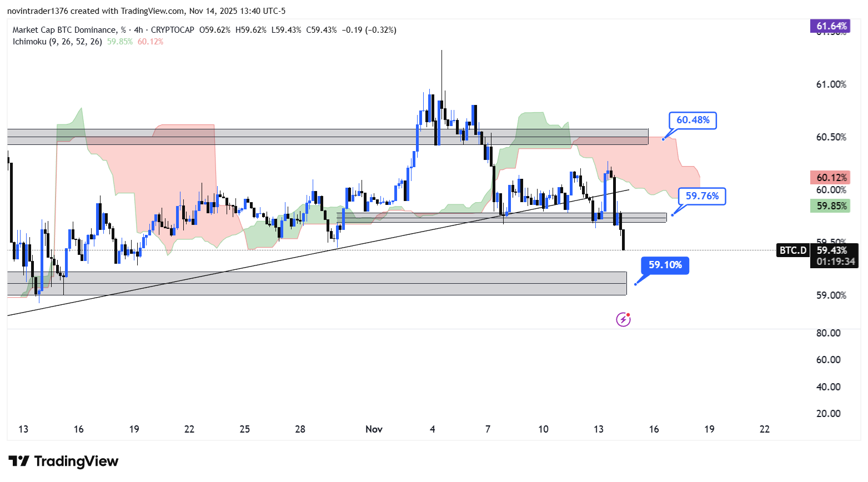Click the 01:19:34 candle countdown timer
The image size is (868, 482).
click(x=835, y=262)
